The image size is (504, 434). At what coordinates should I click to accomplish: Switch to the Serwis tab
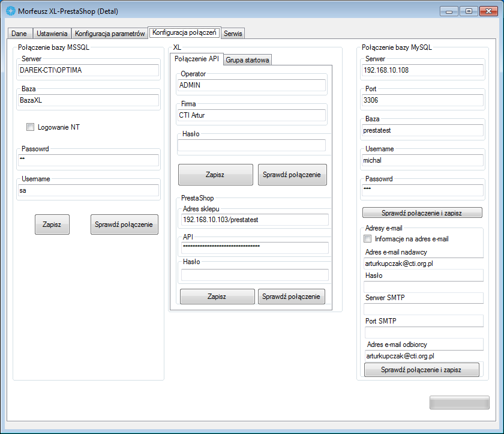(x=233, y=34)
